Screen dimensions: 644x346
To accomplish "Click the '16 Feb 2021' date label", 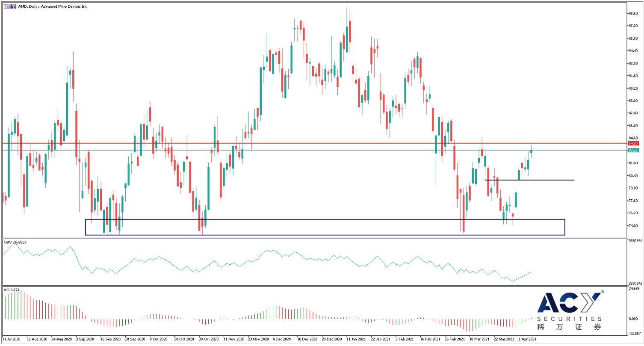I will tap(431, 339).
